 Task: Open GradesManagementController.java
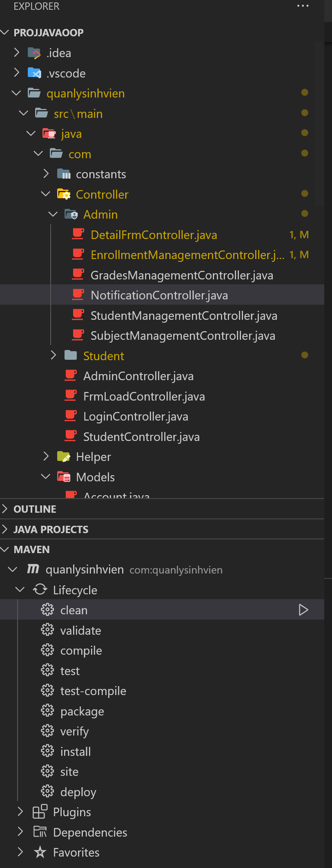coord(181,275)
